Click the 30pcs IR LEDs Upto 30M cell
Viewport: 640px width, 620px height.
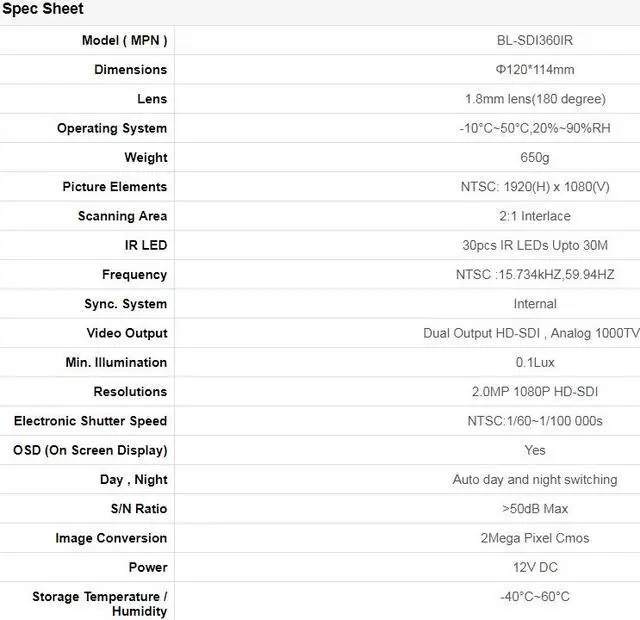click(x=535, y=245)
